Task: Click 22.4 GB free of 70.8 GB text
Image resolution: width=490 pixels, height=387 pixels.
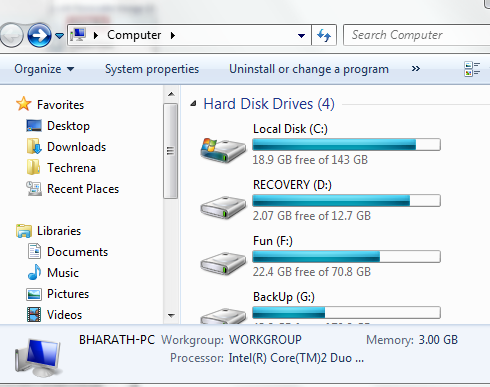Action: pos(311,272)
